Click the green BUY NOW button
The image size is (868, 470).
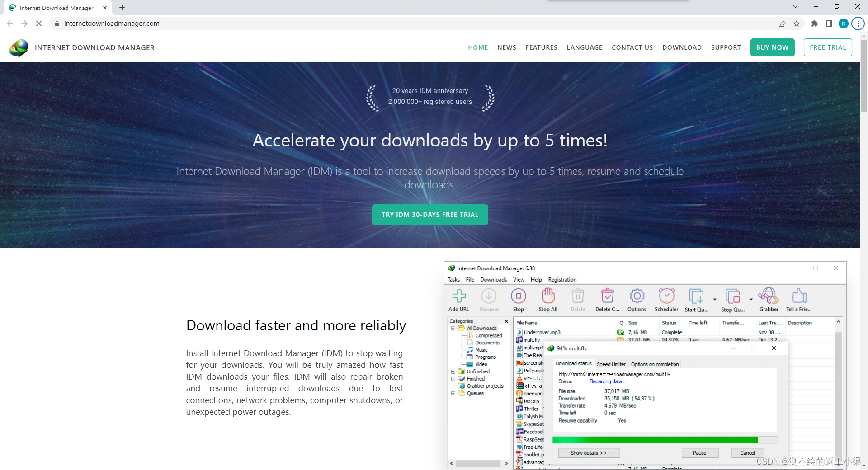tap(772, 47)
